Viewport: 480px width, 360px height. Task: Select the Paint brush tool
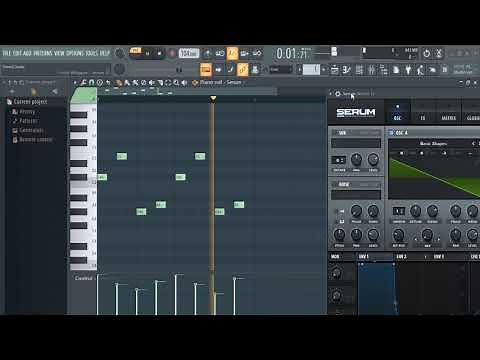tap(127, 82)
